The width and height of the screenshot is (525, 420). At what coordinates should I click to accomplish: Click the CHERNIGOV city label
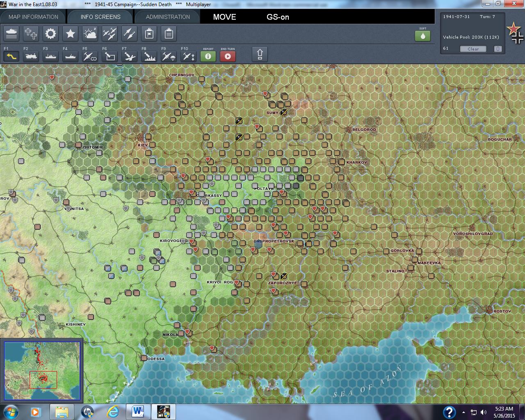point(182,75)
